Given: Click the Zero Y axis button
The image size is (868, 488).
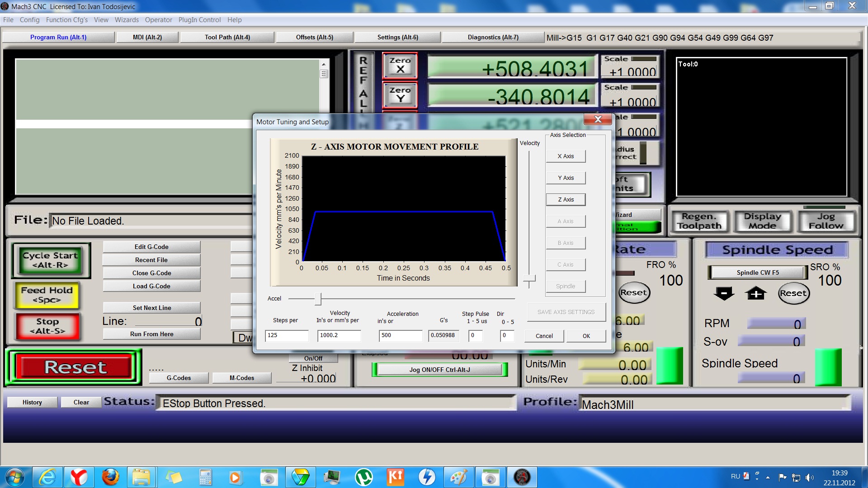Looking at the screenshot, I should pos(400,95).
